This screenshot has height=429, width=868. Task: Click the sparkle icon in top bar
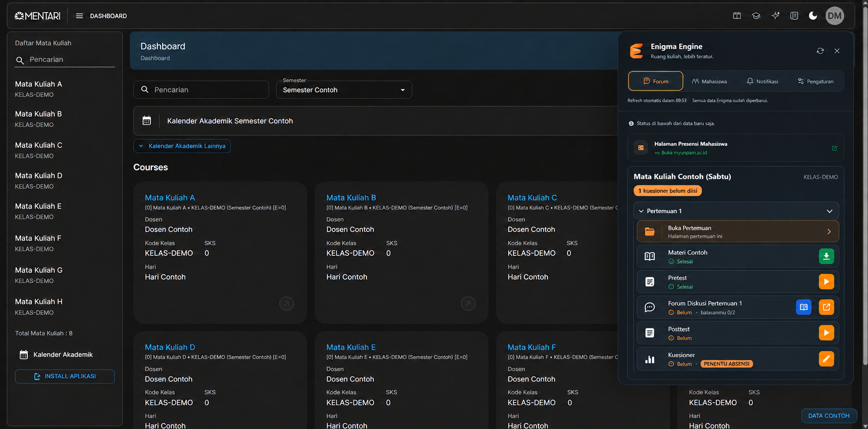tap(776, 16)
